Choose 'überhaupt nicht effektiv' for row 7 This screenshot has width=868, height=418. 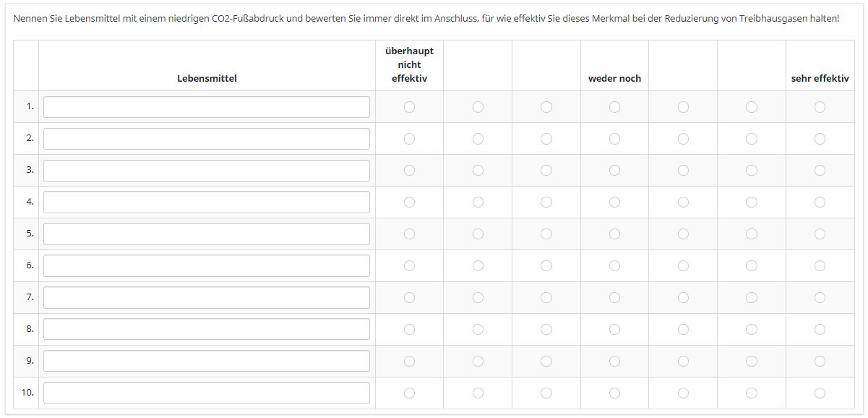[409, 298]
